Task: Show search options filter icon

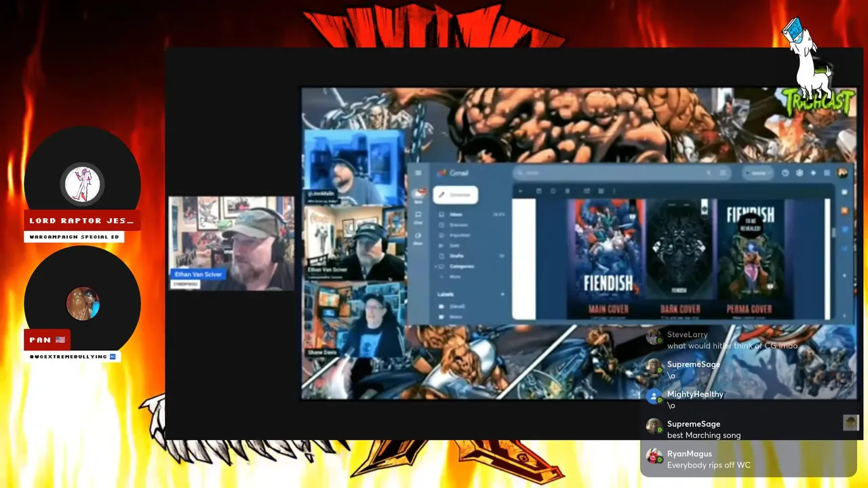Action: point(723,173)
